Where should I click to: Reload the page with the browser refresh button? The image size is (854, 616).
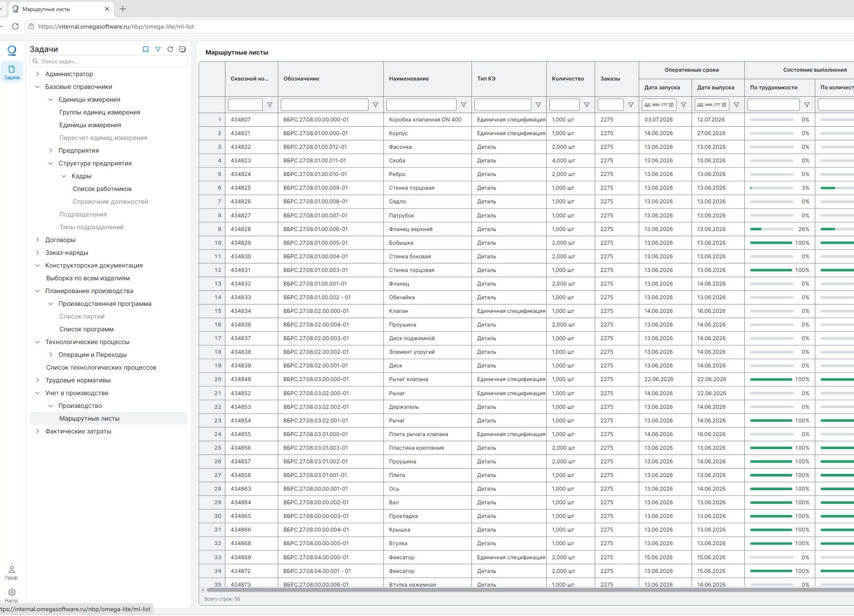click(15, 26)
